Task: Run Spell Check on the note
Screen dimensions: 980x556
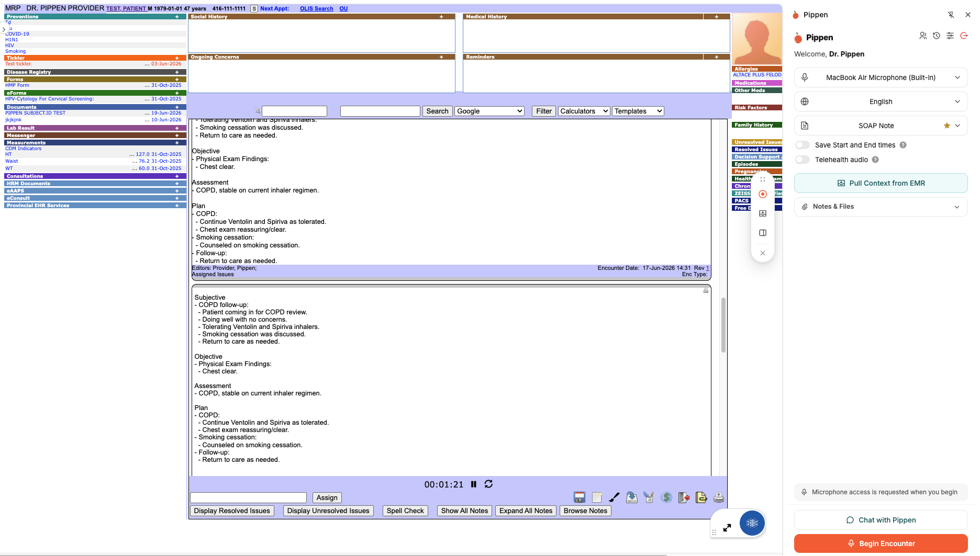Action: click(x=405, y=510)
